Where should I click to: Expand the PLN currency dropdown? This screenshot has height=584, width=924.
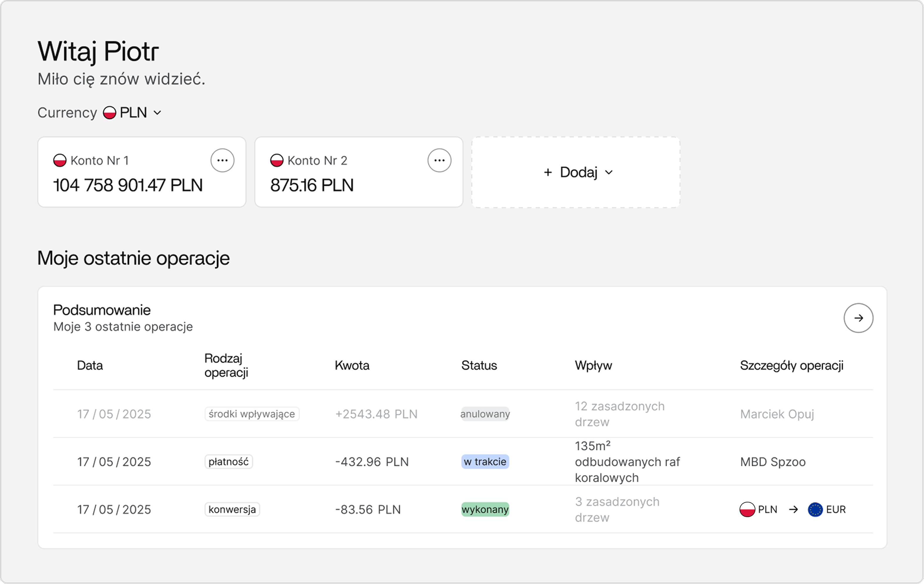click(x=157, y=113)
